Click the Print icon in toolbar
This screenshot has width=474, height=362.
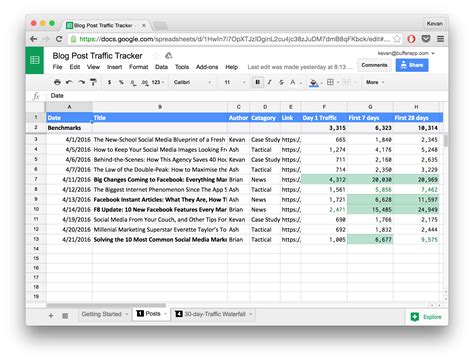click(x=57, y=82)
